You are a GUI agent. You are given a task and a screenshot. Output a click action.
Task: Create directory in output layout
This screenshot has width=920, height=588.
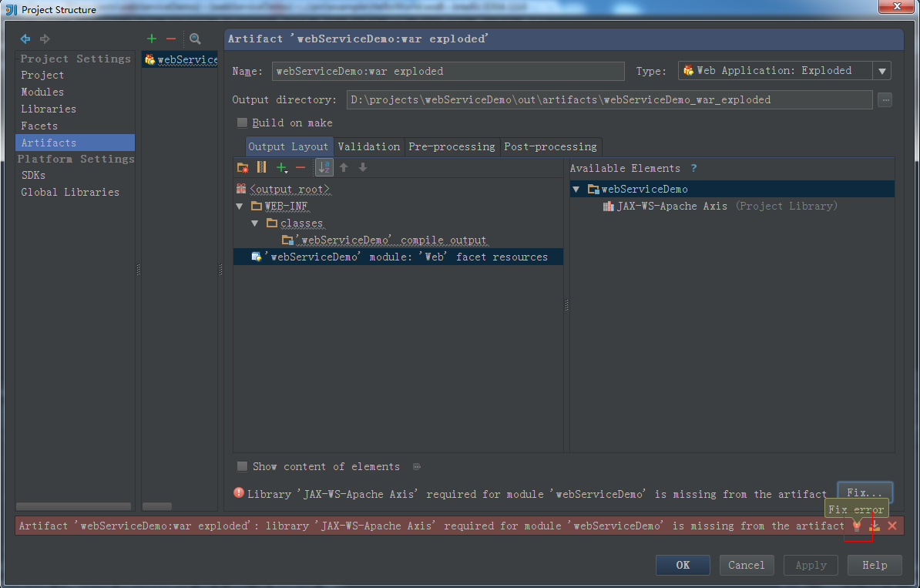(242, 168)
